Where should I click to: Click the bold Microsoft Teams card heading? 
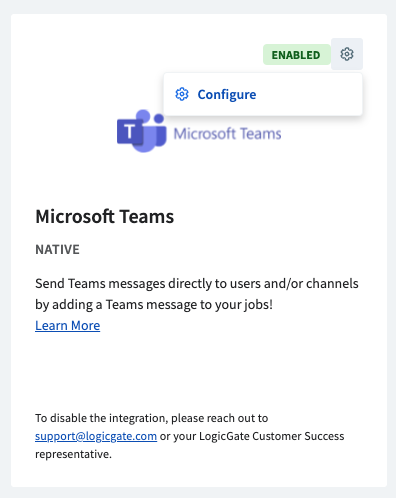105,216
